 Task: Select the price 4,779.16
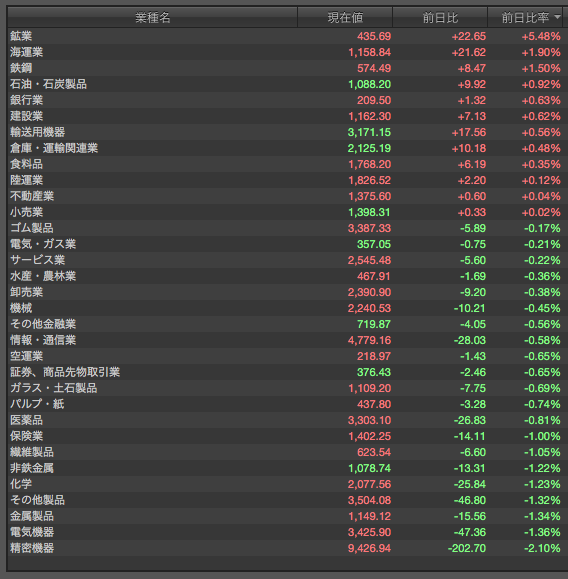[x=369, y=340]
